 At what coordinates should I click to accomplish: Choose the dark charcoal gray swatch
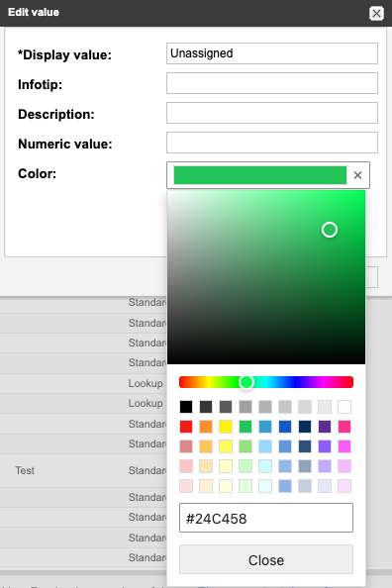(206, 407)
